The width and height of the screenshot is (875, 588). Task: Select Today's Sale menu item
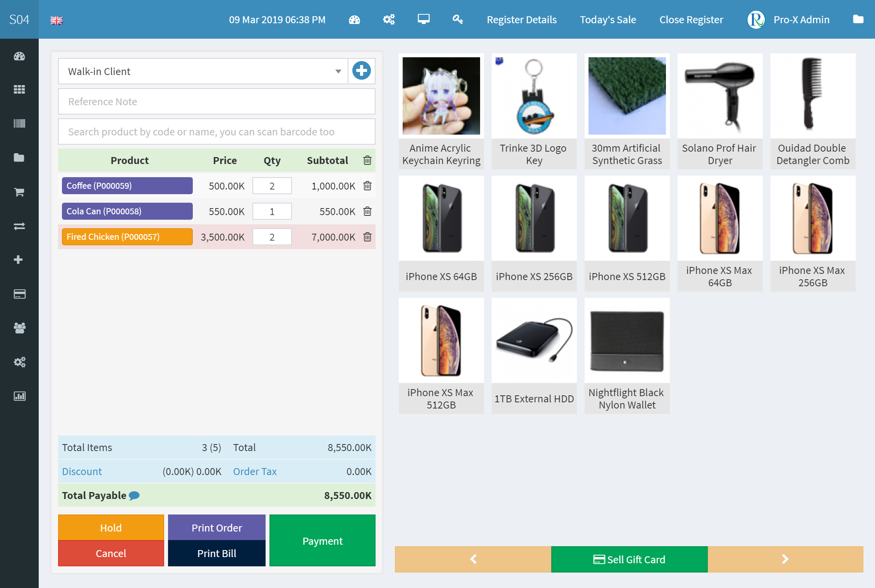coord(607,19)
